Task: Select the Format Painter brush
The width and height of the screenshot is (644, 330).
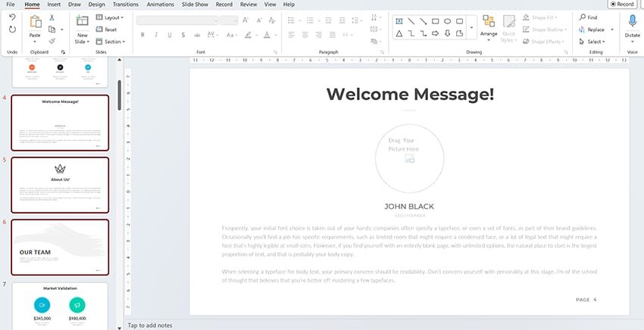Action: click(52, 42)
